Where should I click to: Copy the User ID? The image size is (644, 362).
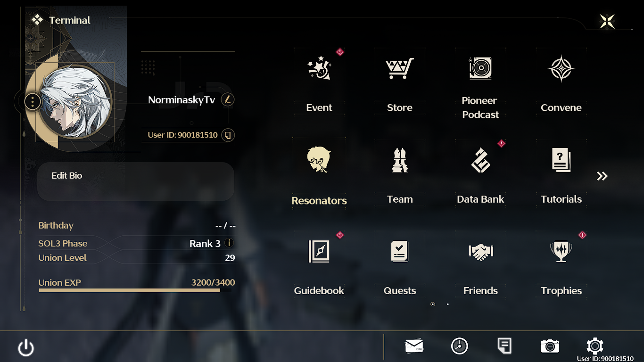click(x=228, y=135)
